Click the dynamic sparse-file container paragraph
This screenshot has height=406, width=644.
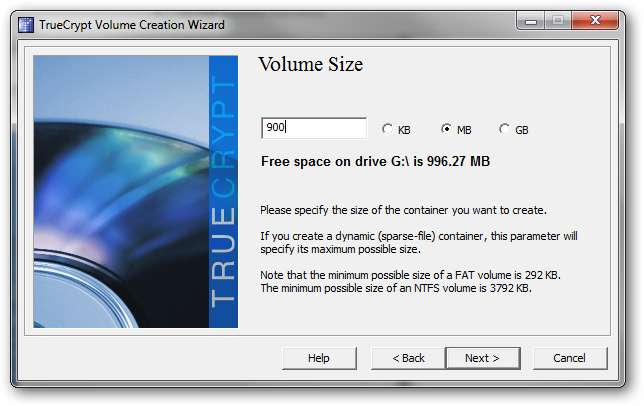tap(419, 243)
